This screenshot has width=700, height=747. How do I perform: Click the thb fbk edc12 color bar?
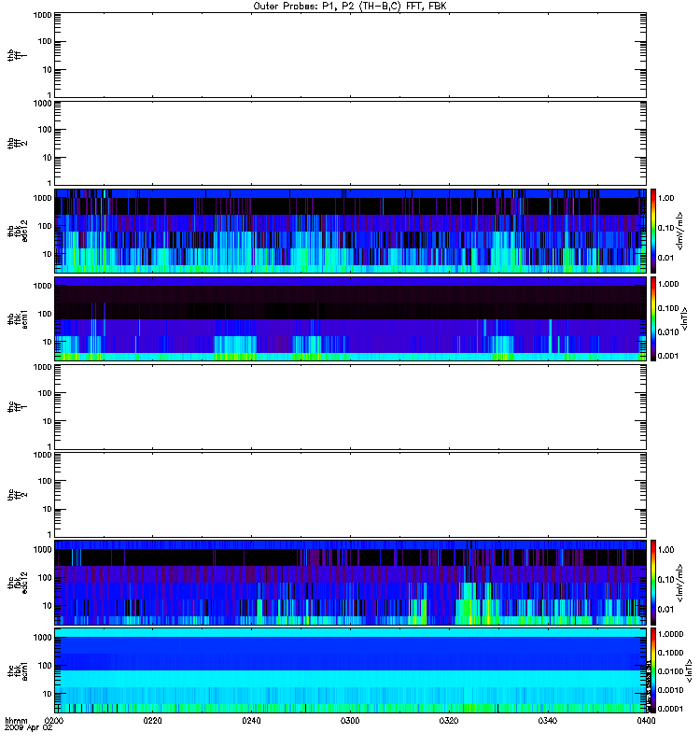653,231
